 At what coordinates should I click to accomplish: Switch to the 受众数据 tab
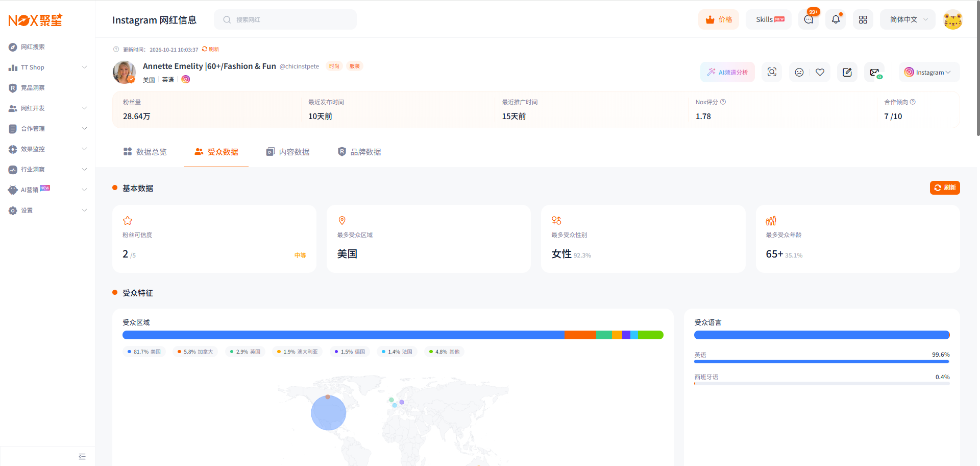tap(216, 152)
